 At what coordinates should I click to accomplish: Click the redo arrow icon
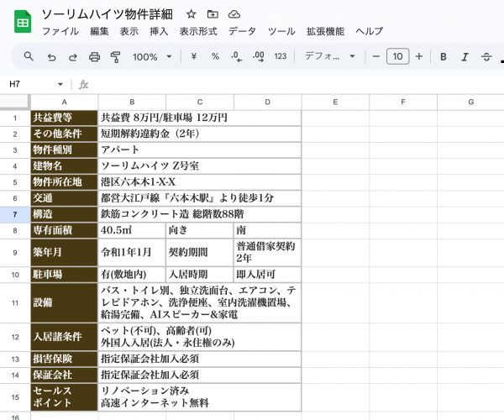[72, 56]
